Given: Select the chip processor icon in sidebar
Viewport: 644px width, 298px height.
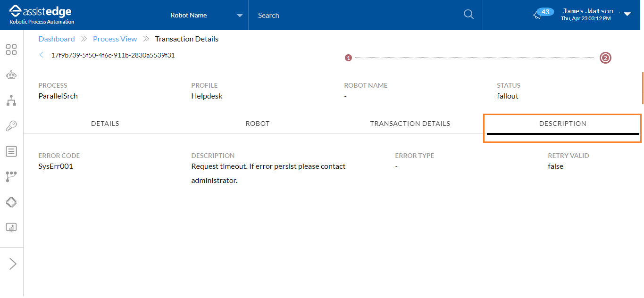Looking at the screenshot, I should tap(11, 202).
